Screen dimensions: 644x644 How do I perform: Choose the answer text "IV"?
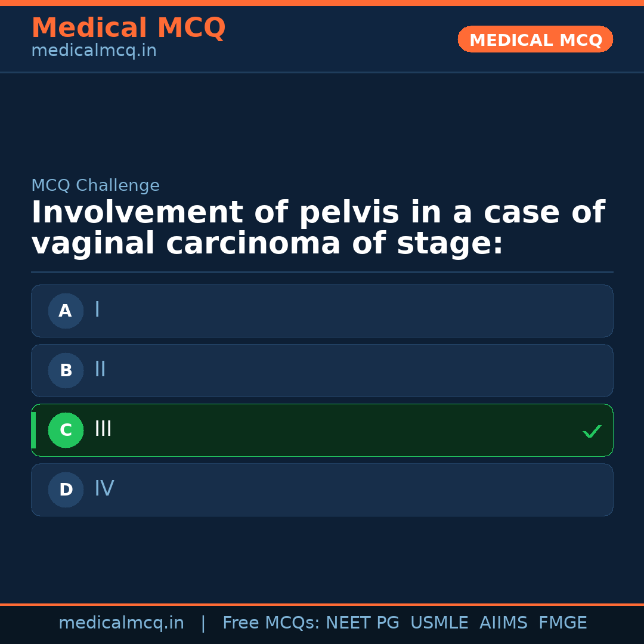pyautogui.click(x=104, y=489)
